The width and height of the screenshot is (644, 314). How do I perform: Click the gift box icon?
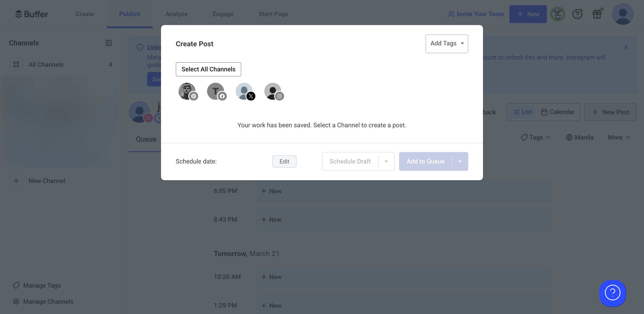[x=597, y=14]
